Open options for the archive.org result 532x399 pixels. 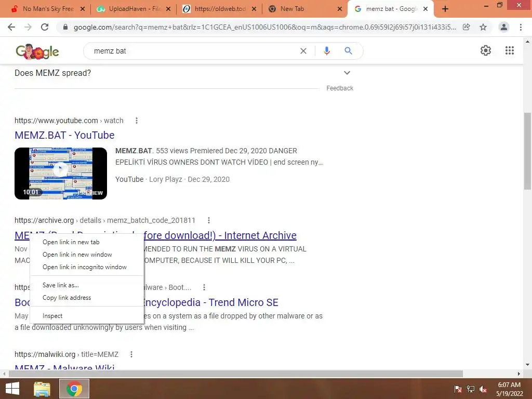tap(209, 220)
